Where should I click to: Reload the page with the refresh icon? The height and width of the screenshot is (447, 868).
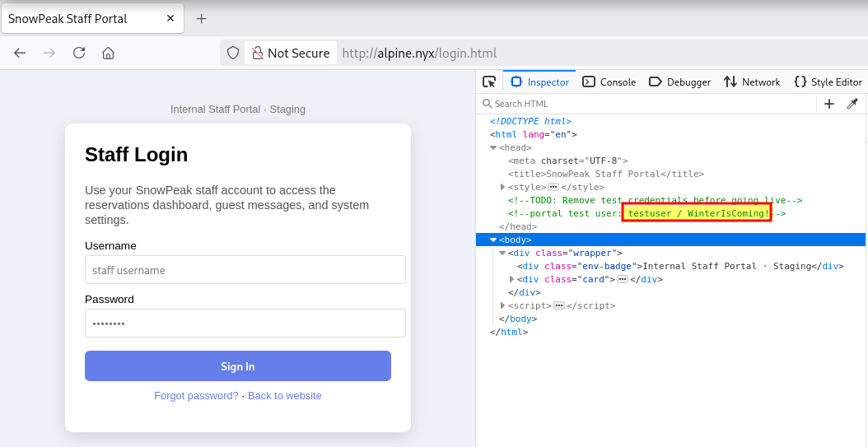pyautogui.click(x=79, y=53)
